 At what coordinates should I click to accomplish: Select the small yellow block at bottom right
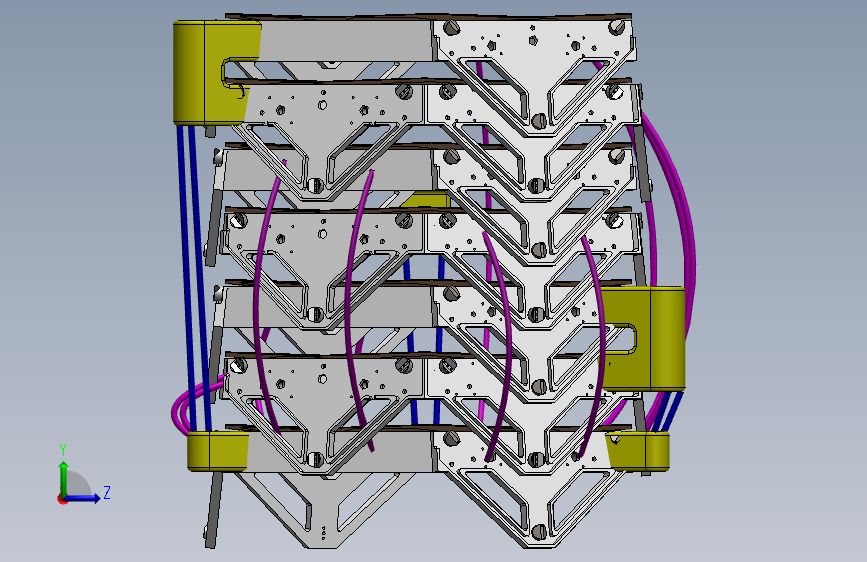pyautogui.click(x=638, y=451)
